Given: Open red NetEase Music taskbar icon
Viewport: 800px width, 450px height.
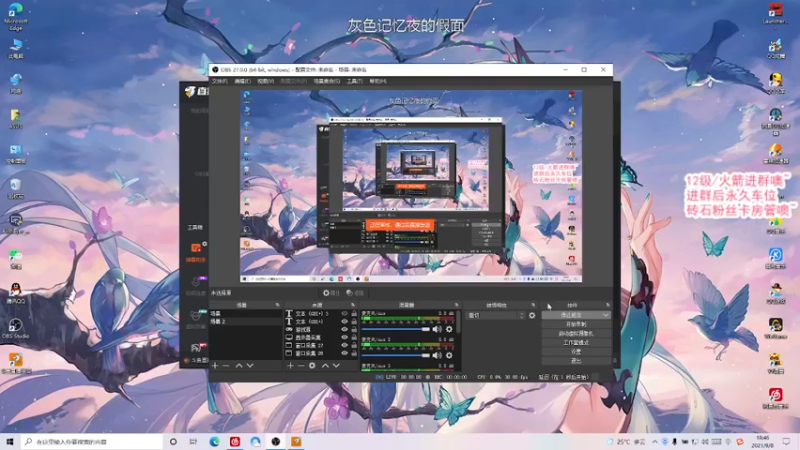Looking at the screenshot, I should click(x=235, y=441).
